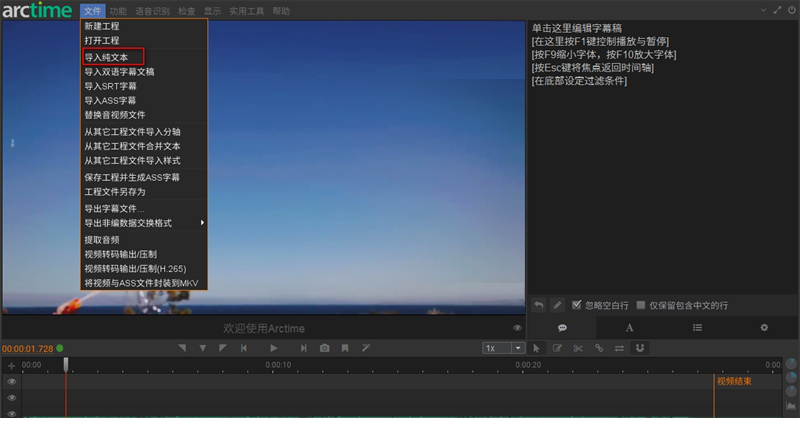This screenshot has width=800, height=434.
Task: Click the chevron-down icon in title bar
Action: [763, 10]
